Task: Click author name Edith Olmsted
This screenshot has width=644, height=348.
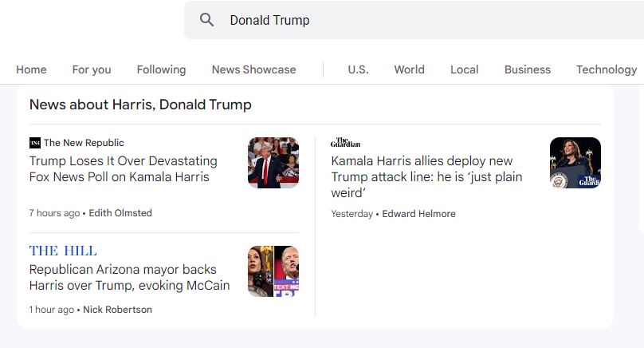Action: click(x=120, y=213)
